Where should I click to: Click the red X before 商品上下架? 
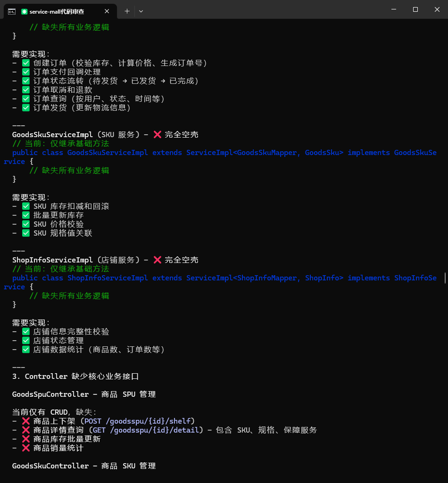(26, 421)
